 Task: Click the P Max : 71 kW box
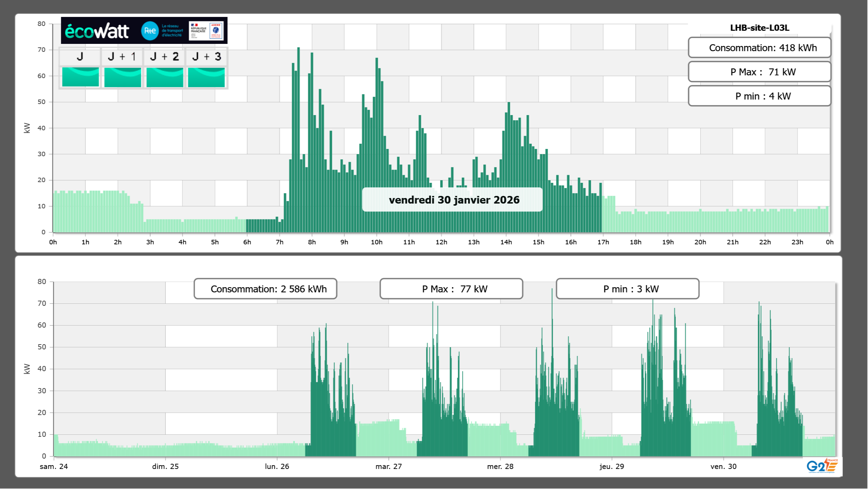pyautogui.click(x=759, y=72)
